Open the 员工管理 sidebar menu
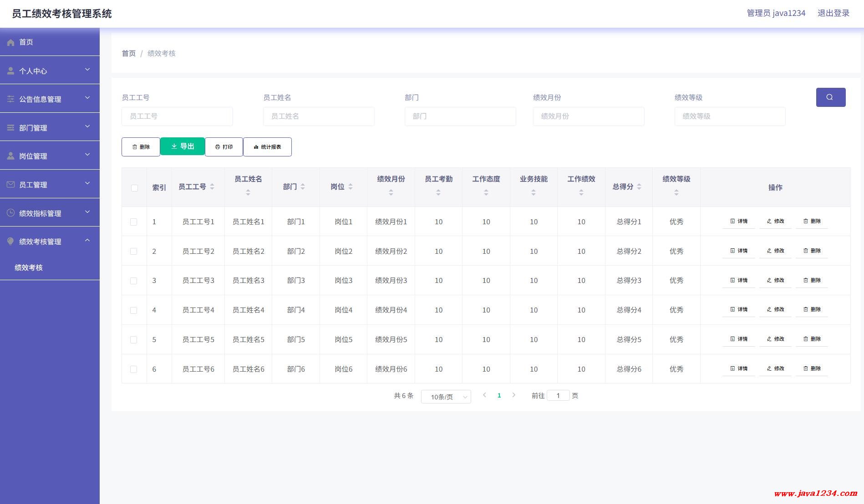This screenshot has height=504, width=864. [x=50, y=184]
